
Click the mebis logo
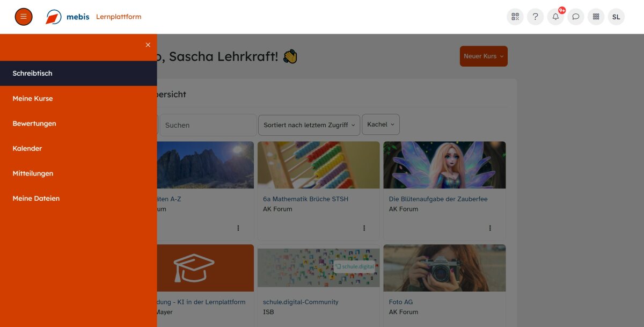point(67,17)
